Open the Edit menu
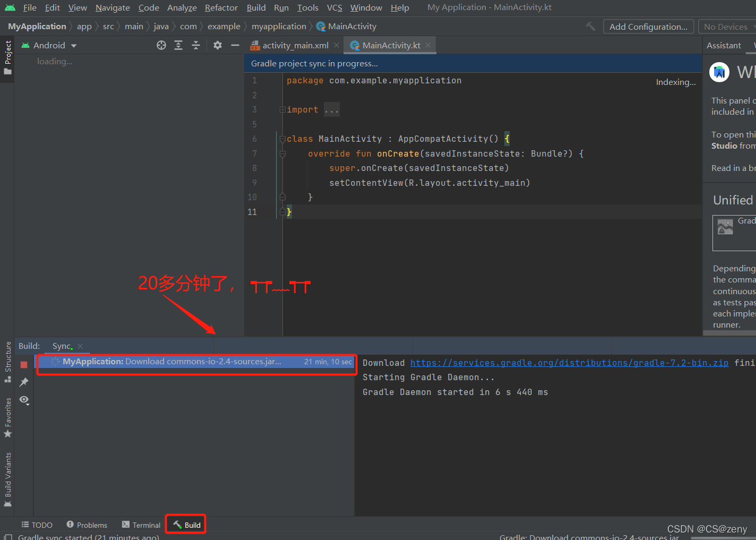The height and width of the screenshot is (540, 756). click(52, 7)
